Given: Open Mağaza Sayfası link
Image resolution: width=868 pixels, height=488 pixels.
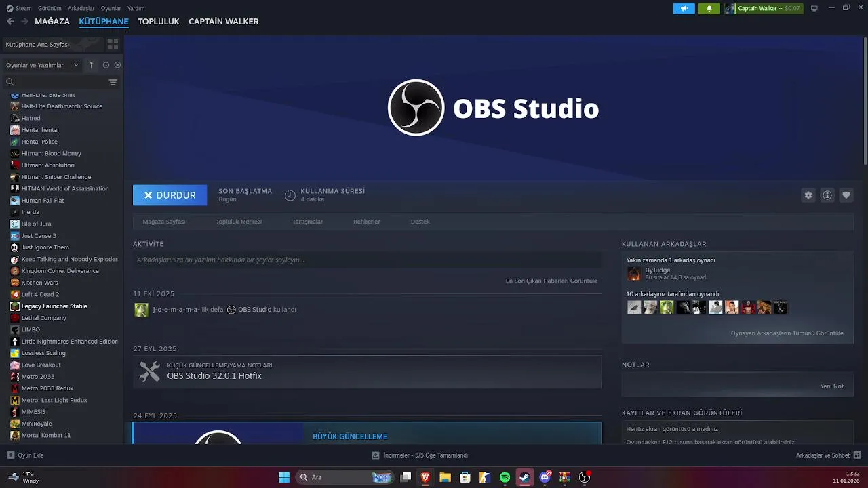Looking at the screenshot, I should point(163,222).
